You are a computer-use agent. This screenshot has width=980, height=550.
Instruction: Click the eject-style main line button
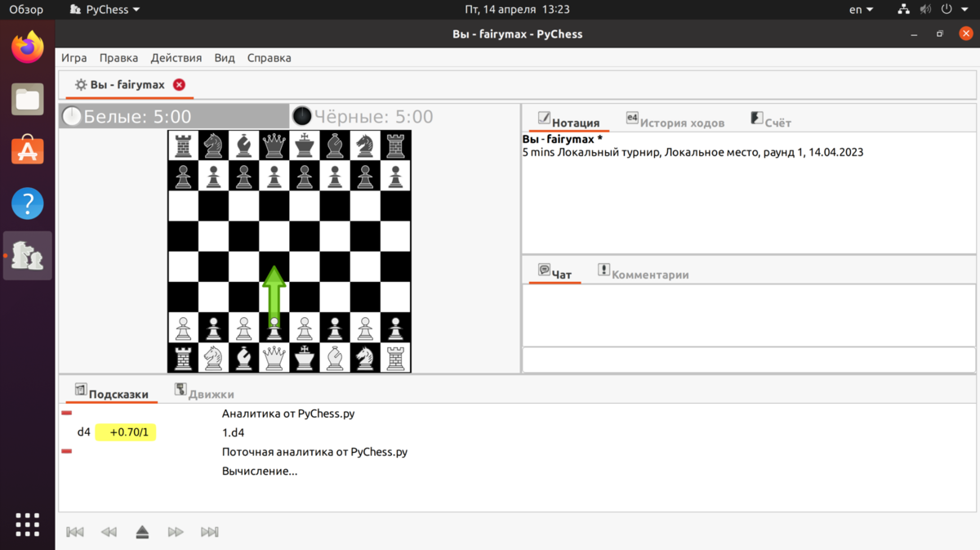click(142, 532)
